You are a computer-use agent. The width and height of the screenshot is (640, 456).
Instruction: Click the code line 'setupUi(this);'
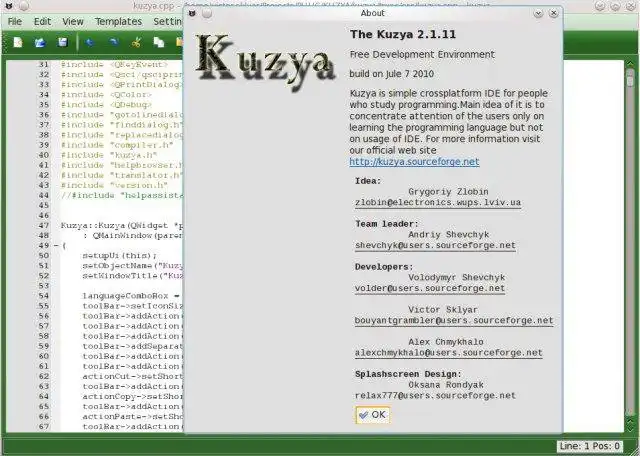tap(120, 256)
